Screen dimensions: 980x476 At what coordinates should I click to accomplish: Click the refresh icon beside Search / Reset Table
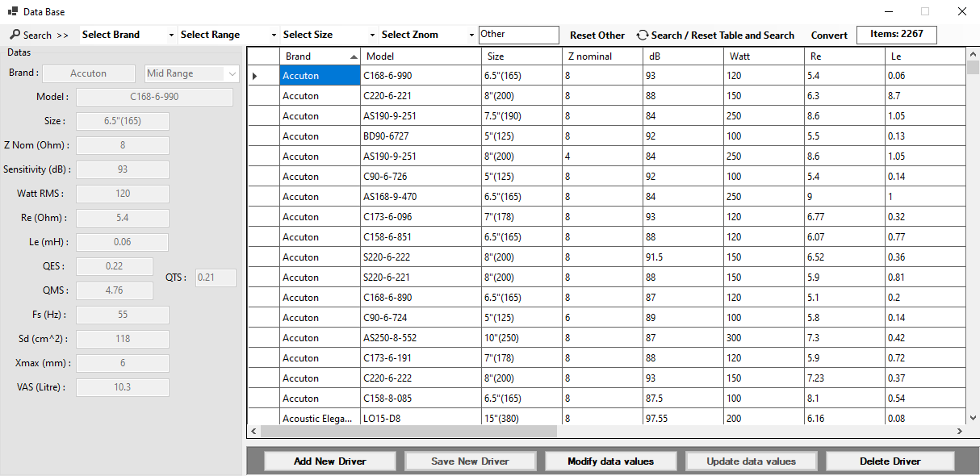(643, 35)
